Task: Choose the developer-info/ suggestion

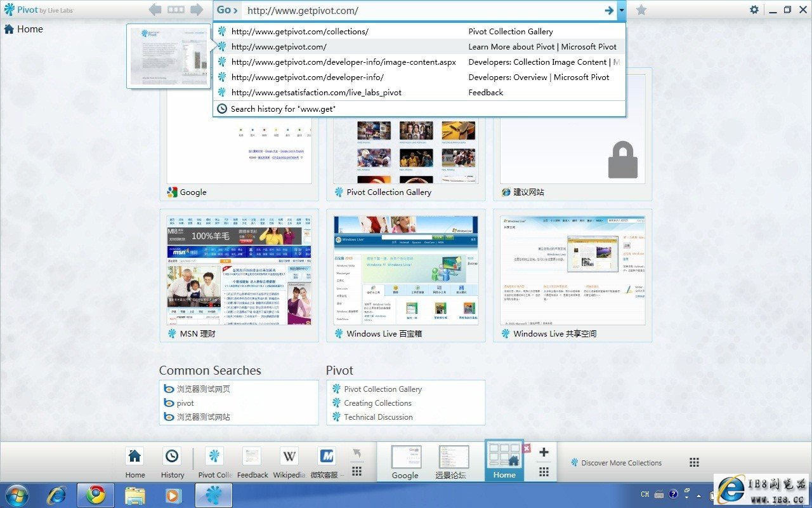Action: (x=419, y=77)
